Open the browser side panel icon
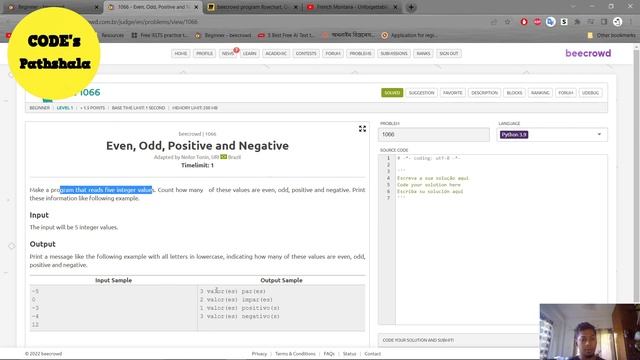This screenshot has height=360, width=640. pyautogui.click(x=604, y=22)
